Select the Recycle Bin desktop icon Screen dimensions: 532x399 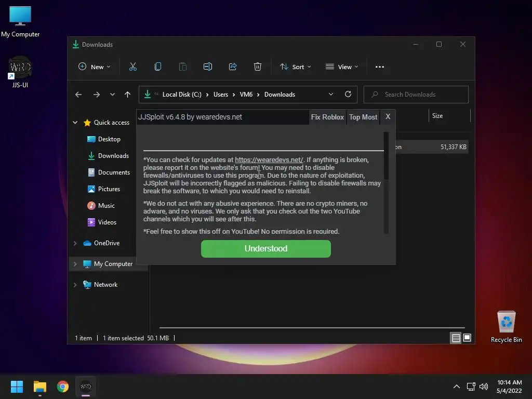[x=506, y=327]
